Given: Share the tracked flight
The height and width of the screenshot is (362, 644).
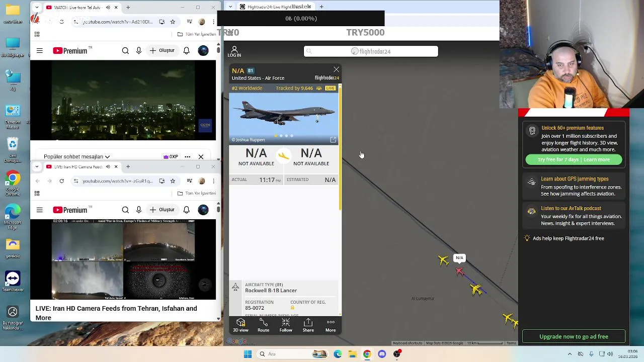Looking at the screenshot, I should coord(308,325).
